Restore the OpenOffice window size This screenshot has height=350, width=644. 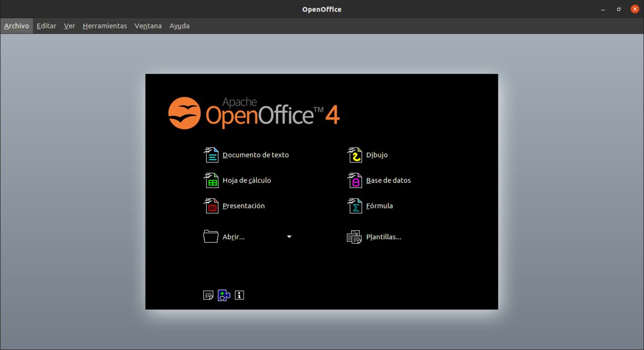(x=619, y=9)
